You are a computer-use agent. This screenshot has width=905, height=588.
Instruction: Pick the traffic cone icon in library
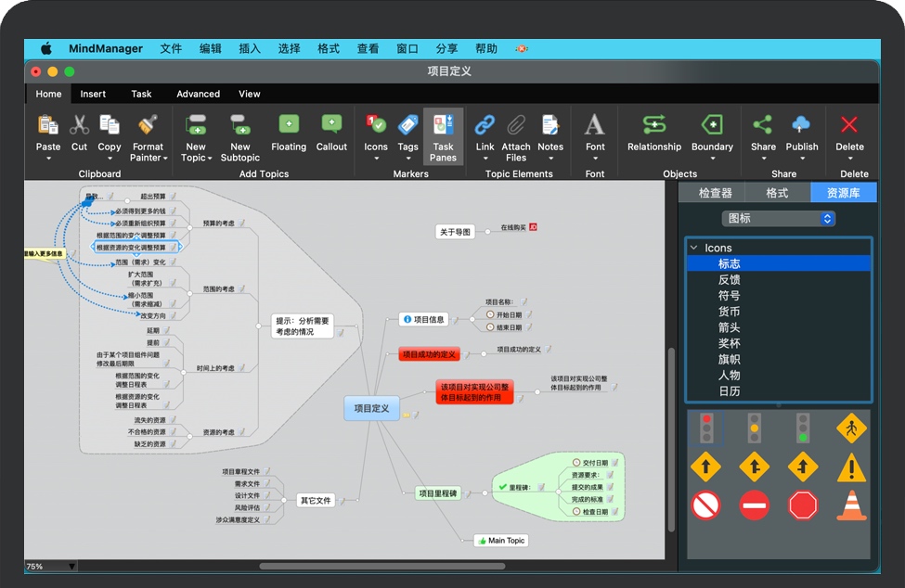tap(851, 505)
